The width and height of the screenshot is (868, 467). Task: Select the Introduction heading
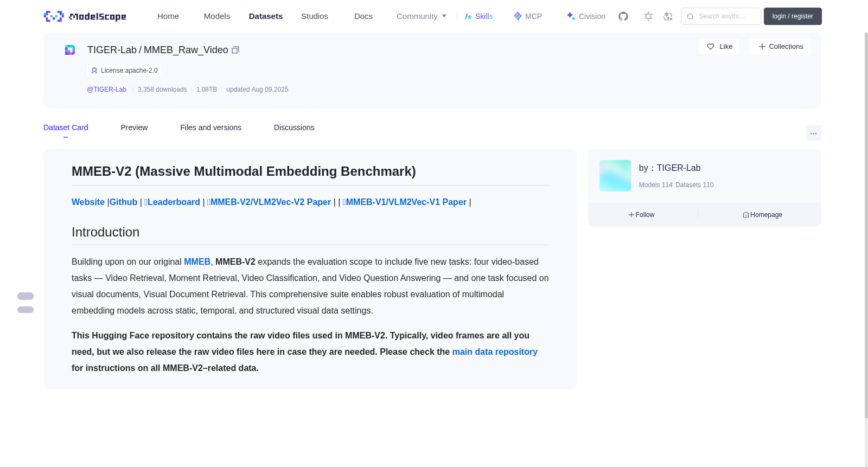pos(105,232)
